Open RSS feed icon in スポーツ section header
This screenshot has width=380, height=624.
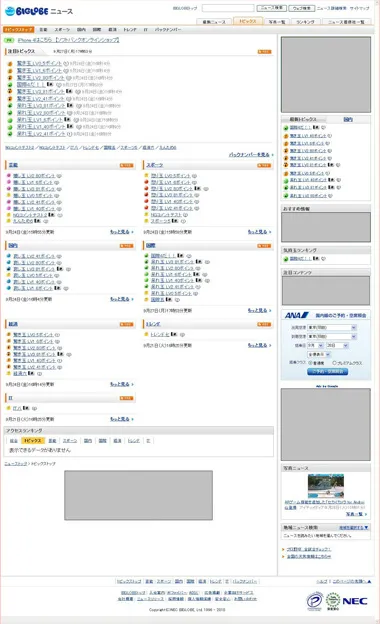coord(264,165)
